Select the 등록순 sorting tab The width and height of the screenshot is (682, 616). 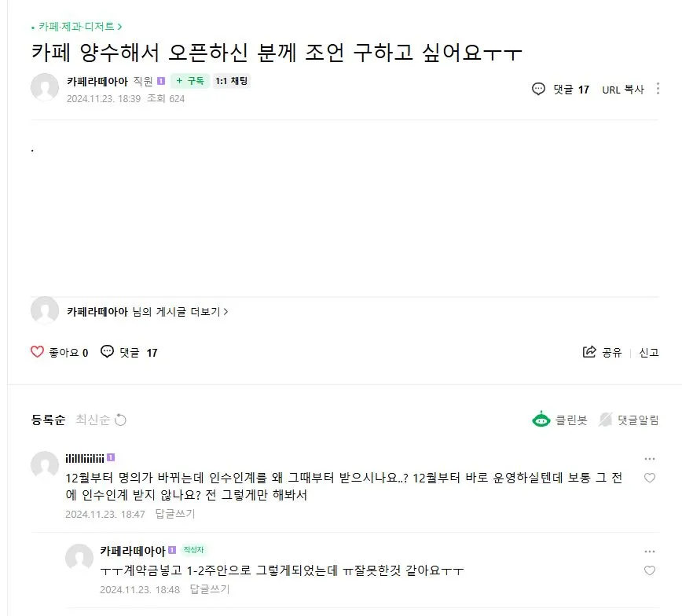49,420
